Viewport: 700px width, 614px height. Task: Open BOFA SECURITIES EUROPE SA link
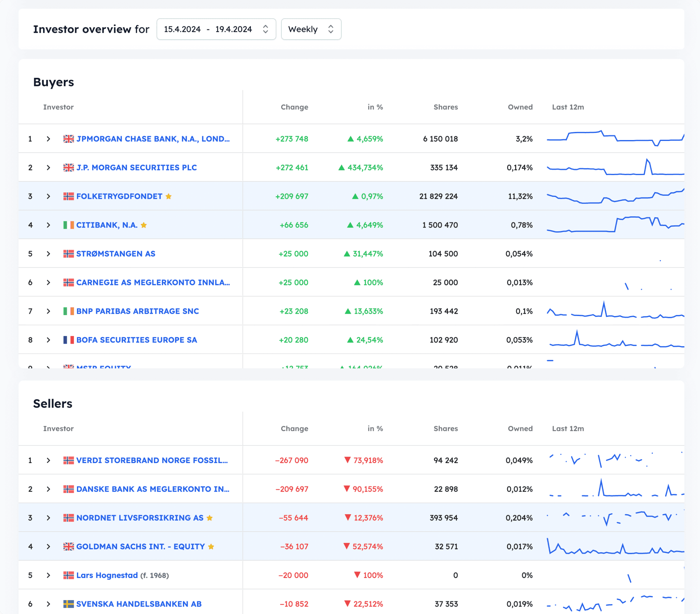pos(137,340)
